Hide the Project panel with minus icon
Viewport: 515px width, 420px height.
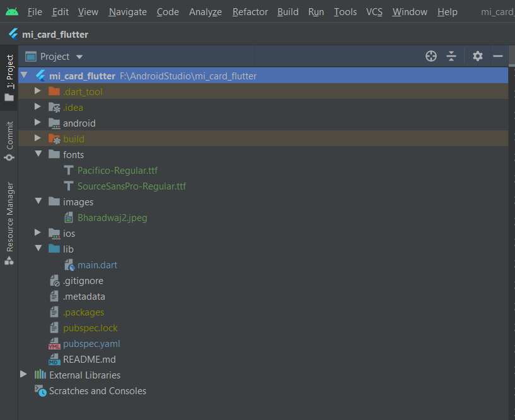pyautogui.click(x=498, y=56)
